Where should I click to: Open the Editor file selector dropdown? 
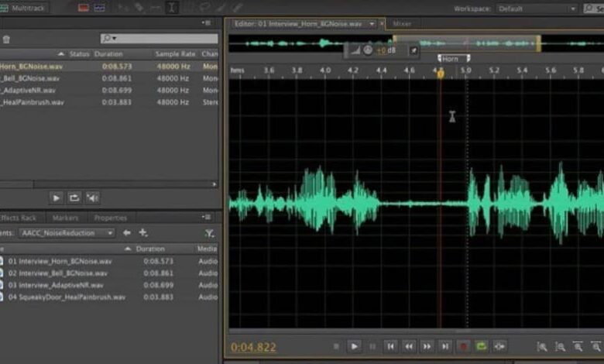[372, 24]
